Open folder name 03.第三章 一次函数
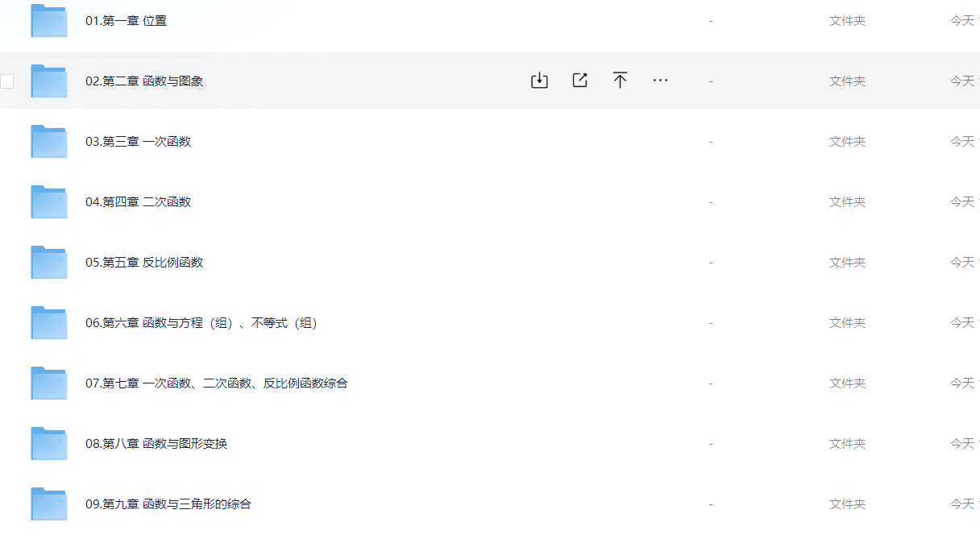980x543 pixels. (x=139, y=142)
